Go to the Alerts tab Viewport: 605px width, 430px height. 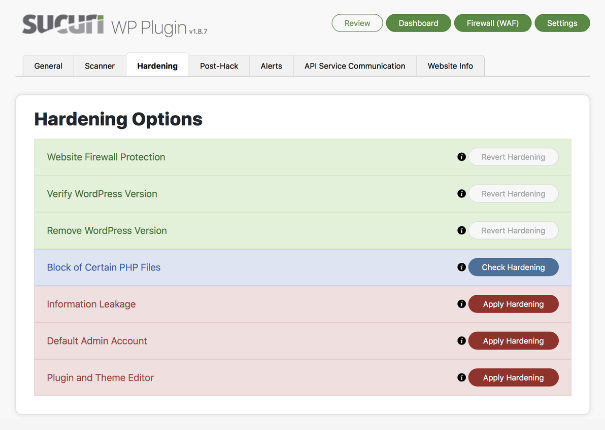pyautogui.click(x=271, y=66)
